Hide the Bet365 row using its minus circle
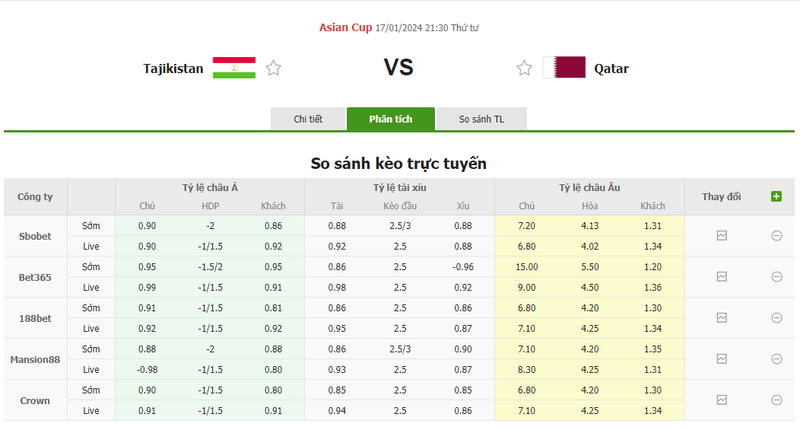Screen dimensions: 800x430 (x=776, y=277)
